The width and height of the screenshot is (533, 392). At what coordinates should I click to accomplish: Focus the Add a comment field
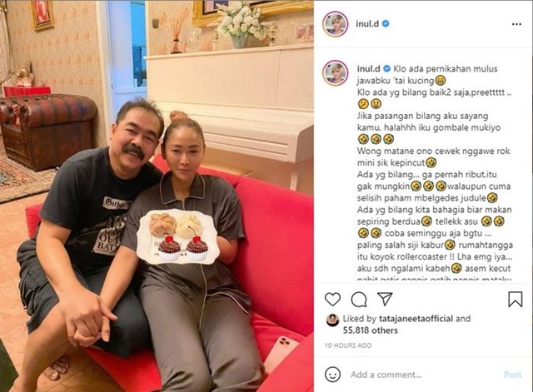[423, 375]
